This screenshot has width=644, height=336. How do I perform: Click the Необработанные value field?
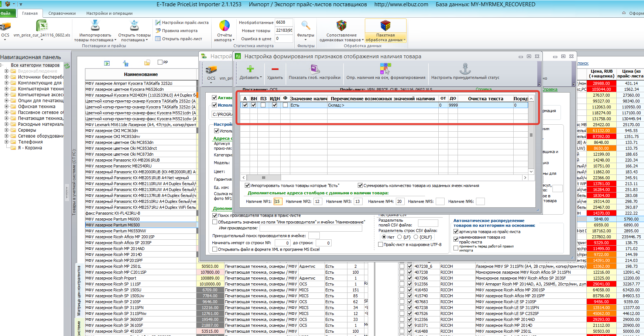(284, 22)
